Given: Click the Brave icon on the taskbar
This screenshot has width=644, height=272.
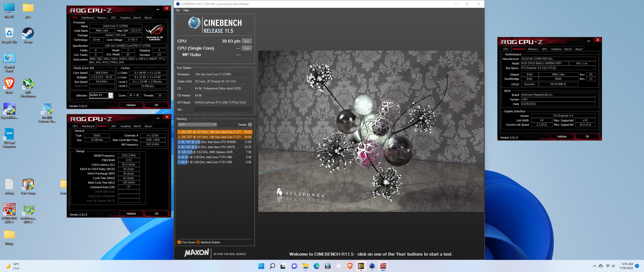Looking at the screenshot, I should [350, 266].
